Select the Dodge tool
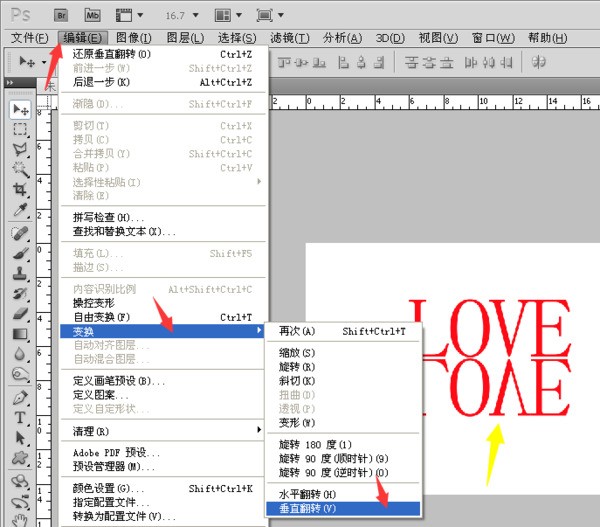Viewport: 600px width, 527px height. pyautogui.click(x=20, y=374)
